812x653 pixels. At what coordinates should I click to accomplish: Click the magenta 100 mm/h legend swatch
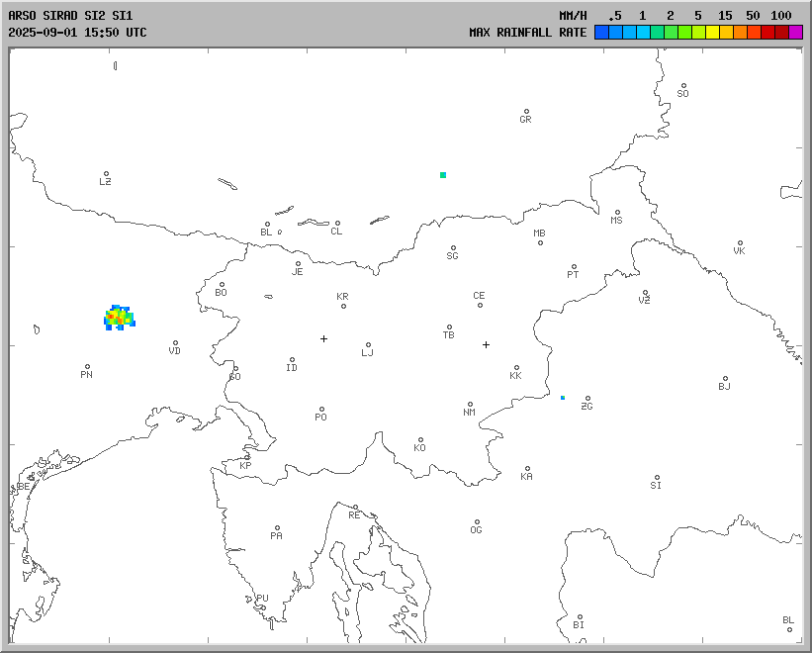[x=795, y=32]
